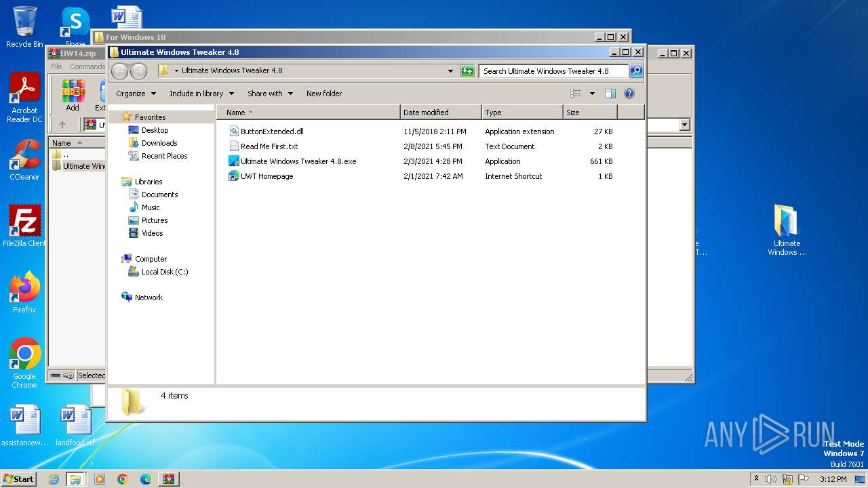Open the Google Chrome desktop shortcut
Screen dimensions: 868x488
coord(24,363)
